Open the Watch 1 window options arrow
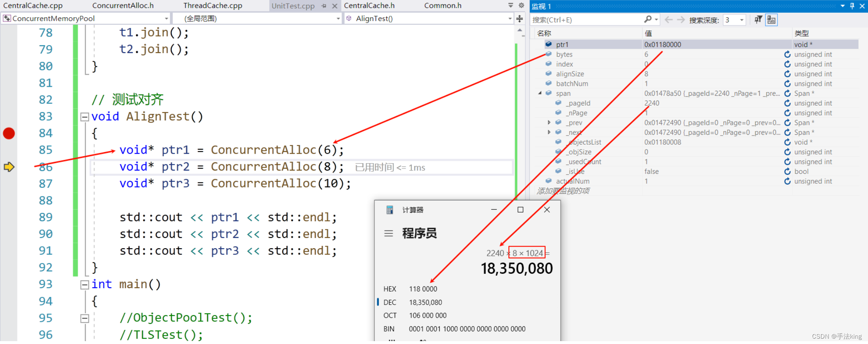Image resolution: width=868 pixels, height=344 pixels. pyautogui.click(x=843, y=6)
